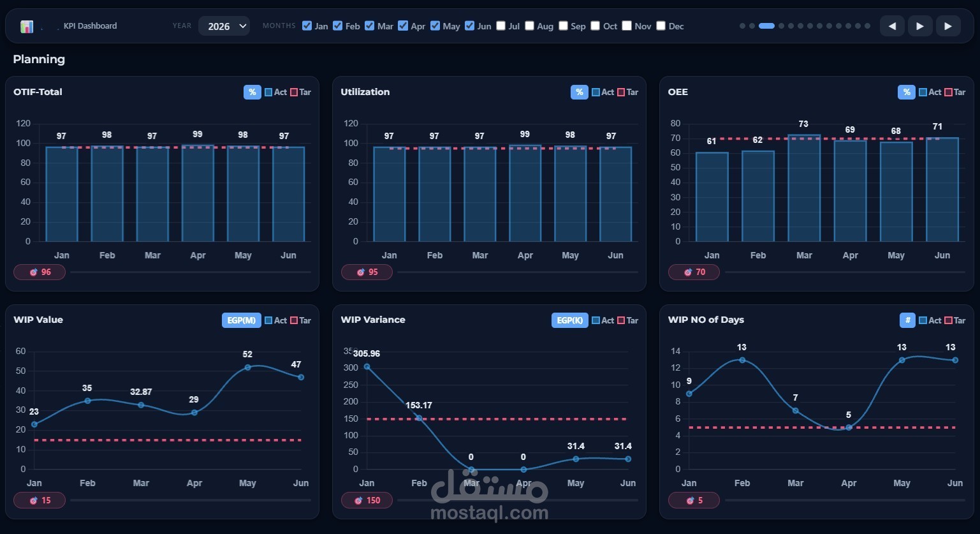The width and height of the screenshot is (980, 534).
Task: Enable the Dec month checkbox
Action: tap(661, 26)
